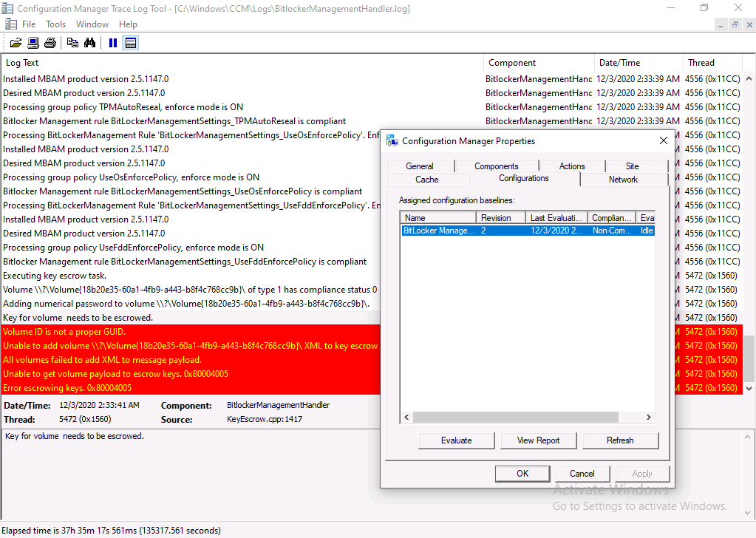Viewport: 756px width, 538px height.
Task: Click the Thread column header in log
Action: [x=712, y=63]
